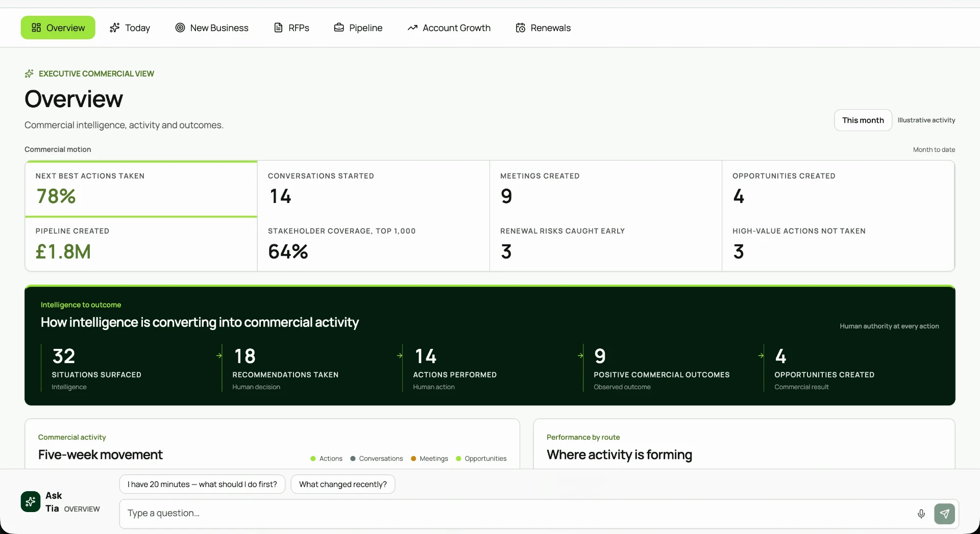
Task: Open the Overview tab
Action: [x=58, y=28]
